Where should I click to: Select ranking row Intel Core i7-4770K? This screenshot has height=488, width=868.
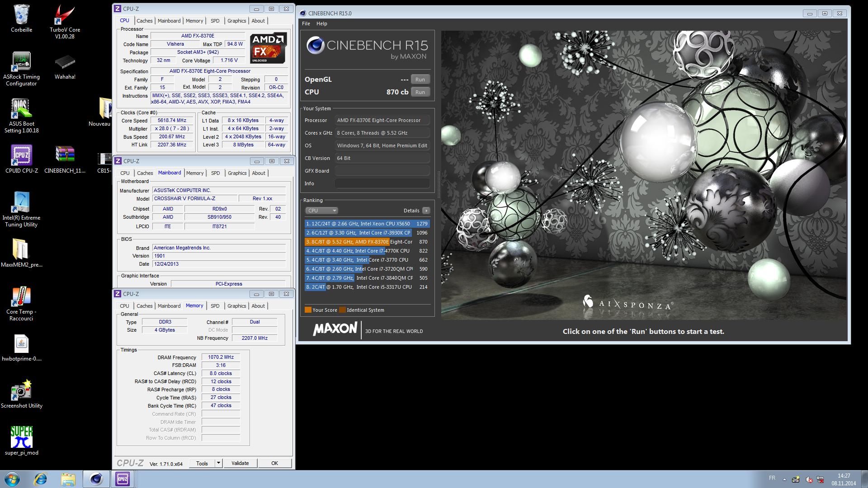tap(367, 251)
